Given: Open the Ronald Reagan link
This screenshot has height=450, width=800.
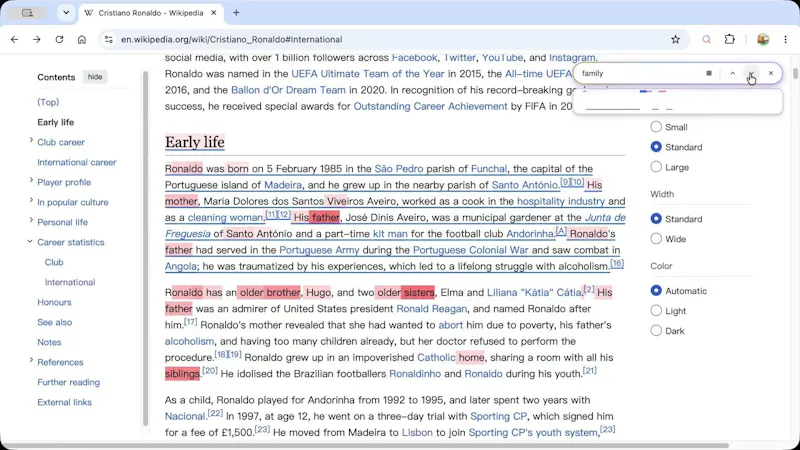Looking at the screenshot, I should point(432,309).
